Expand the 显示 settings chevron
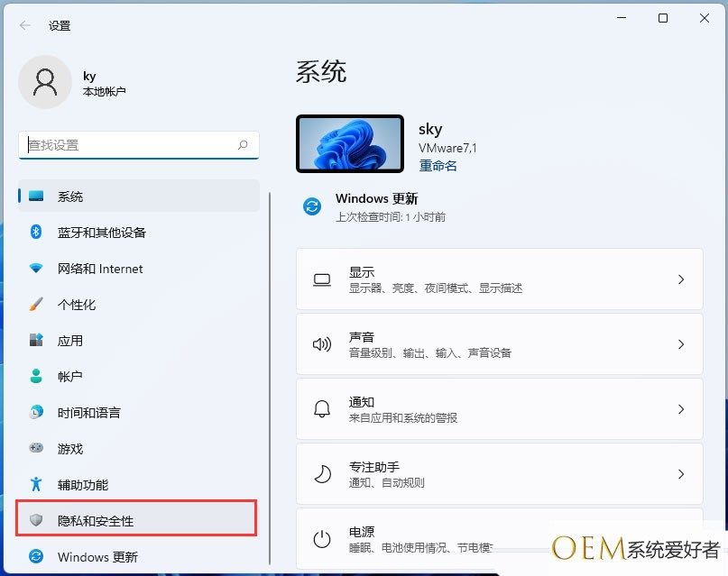This screenshot has width=728, height=576. (x=681, y=280)
